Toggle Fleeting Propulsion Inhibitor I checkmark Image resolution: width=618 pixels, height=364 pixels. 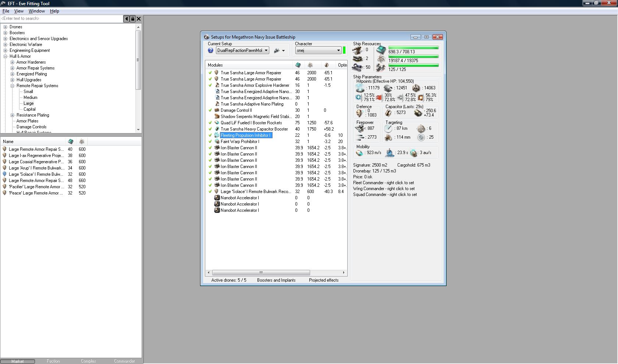[x=210, y=135]
